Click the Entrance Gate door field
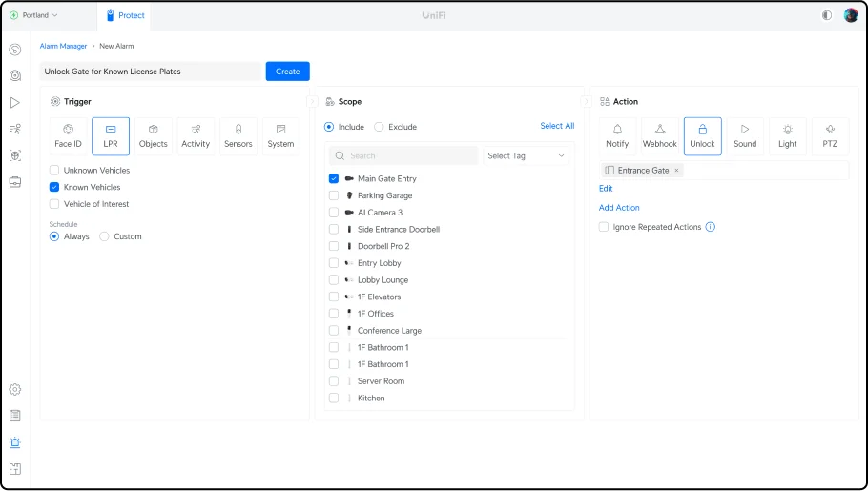868x491 pixels. pyautogui.click(x=724, y=171)
